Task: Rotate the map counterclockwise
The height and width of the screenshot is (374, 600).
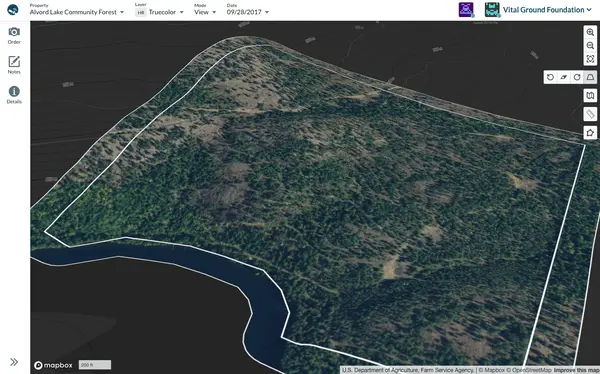Action: coord(550,77)
